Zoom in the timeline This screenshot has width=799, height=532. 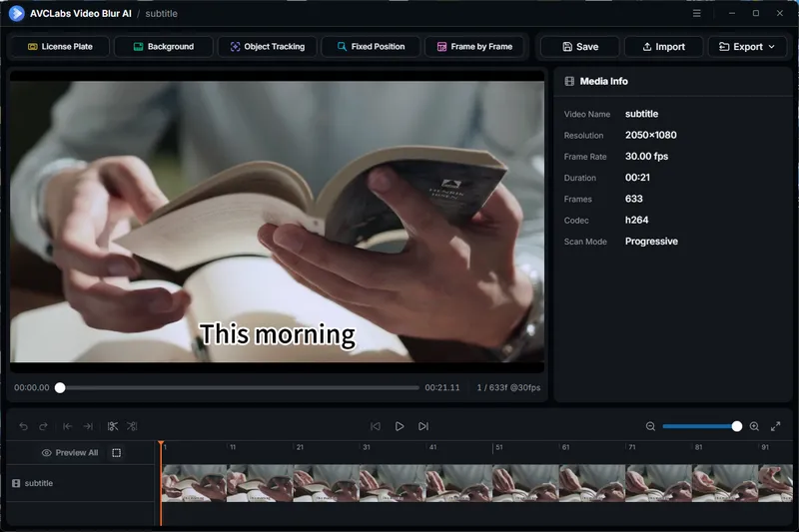tap(754, 426)
